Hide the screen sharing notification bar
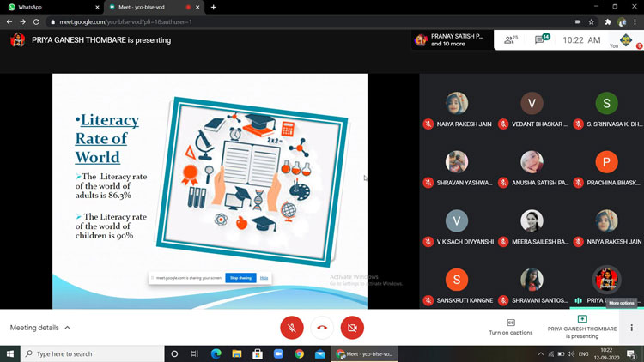 pyautogui.click(x=264, y=278)
